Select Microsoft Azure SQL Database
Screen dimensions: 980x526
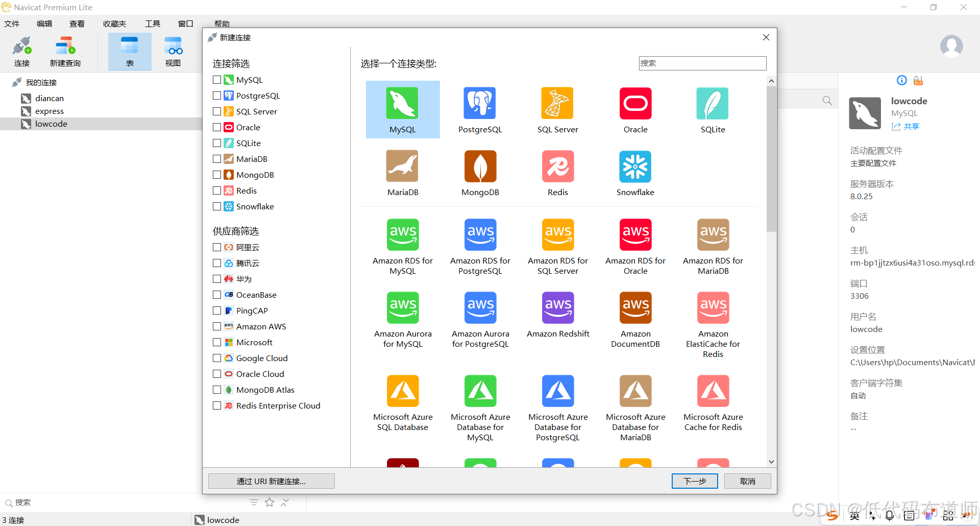coord(402,403)
